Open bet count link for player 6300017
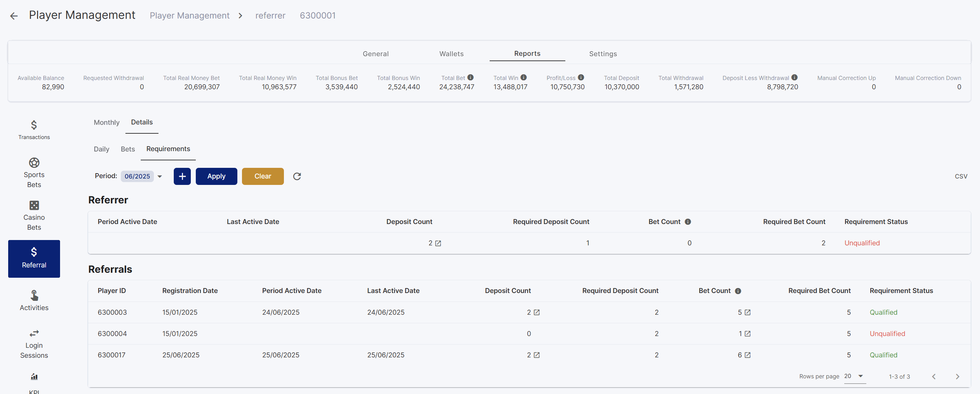 click(747, 355)
